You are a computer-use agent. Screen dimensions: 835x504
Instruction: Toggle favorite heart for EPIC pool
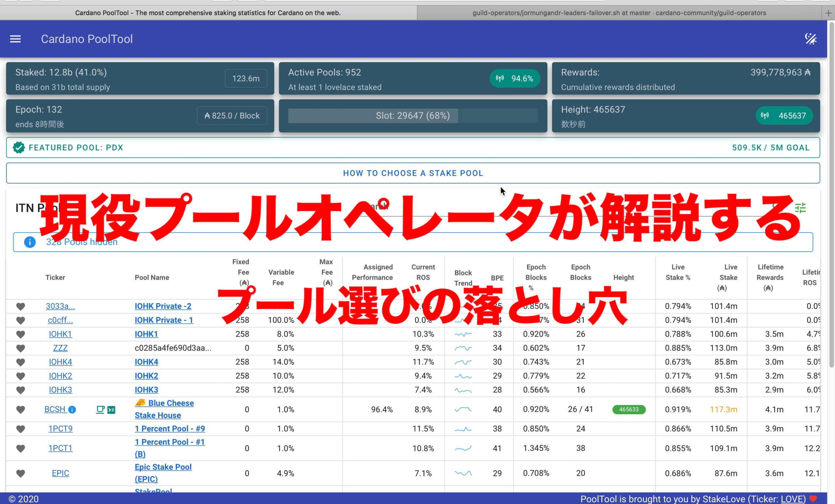pyautogui.click(x=21, y=473)
